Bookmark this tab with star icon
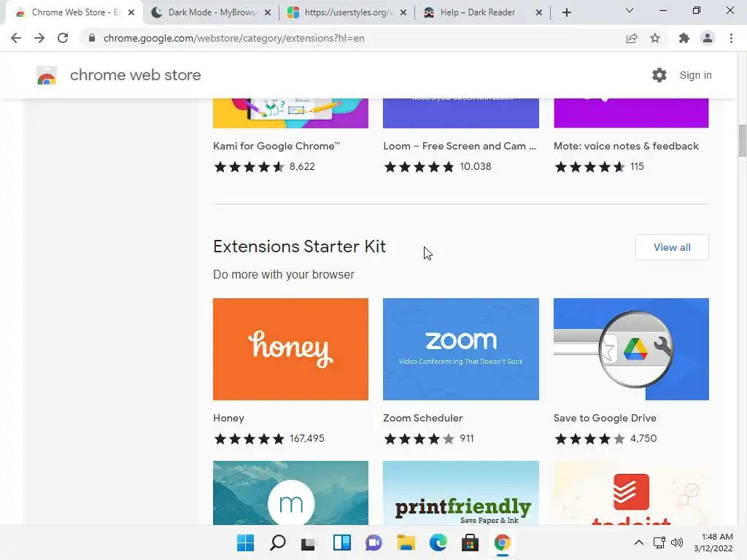Viewport: 747px width, 560px height. tap(655, 38)
